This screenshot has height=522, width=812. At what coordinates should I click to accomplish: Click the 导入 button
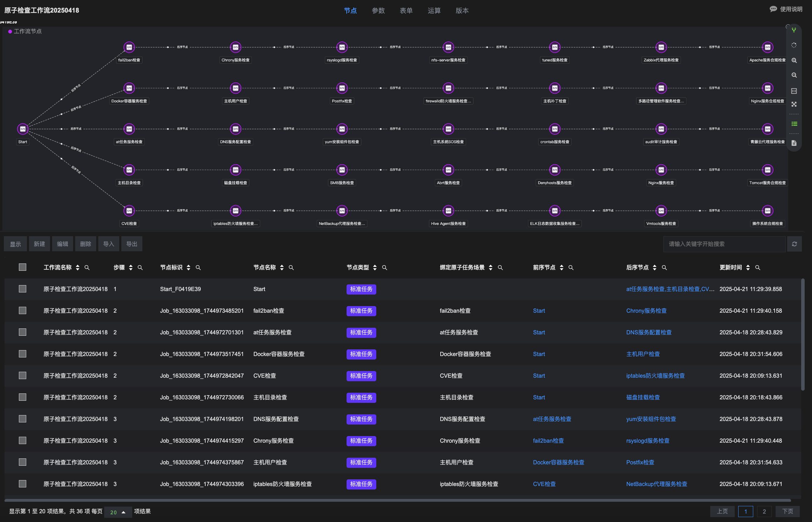pyautogui.click(x=108, y=244)
